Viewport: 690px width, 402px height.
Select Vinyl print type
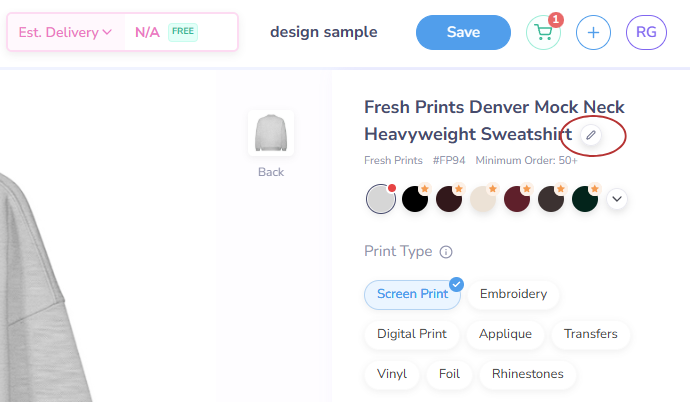[392, 374]
